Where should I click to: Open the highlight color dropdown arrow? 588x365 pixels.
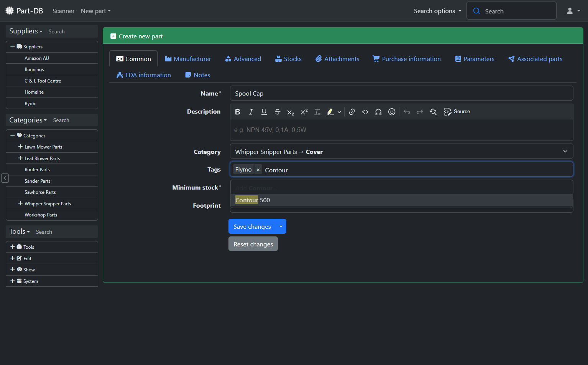click(339, 112)
